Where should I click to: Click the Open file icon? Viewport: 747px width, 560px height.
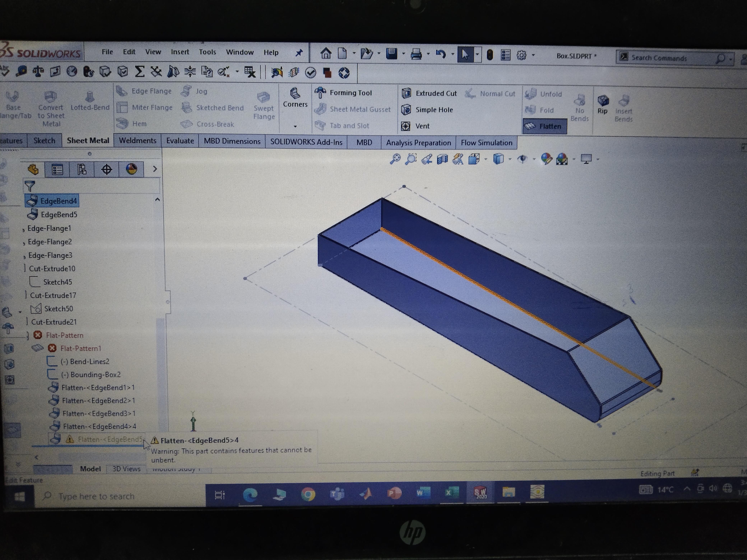[x=366, y=54]
